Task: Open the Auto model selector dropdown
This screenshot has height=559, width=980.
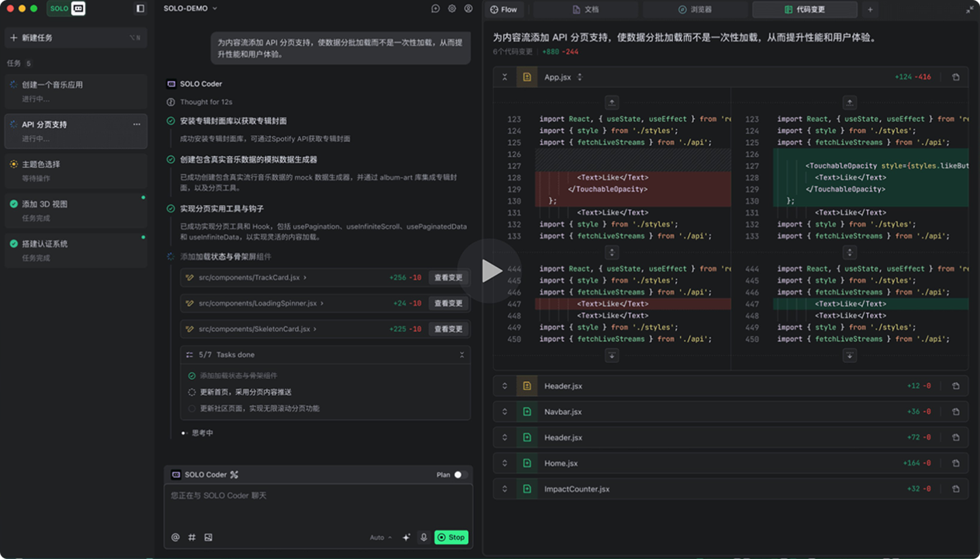Action: point(380,537)
